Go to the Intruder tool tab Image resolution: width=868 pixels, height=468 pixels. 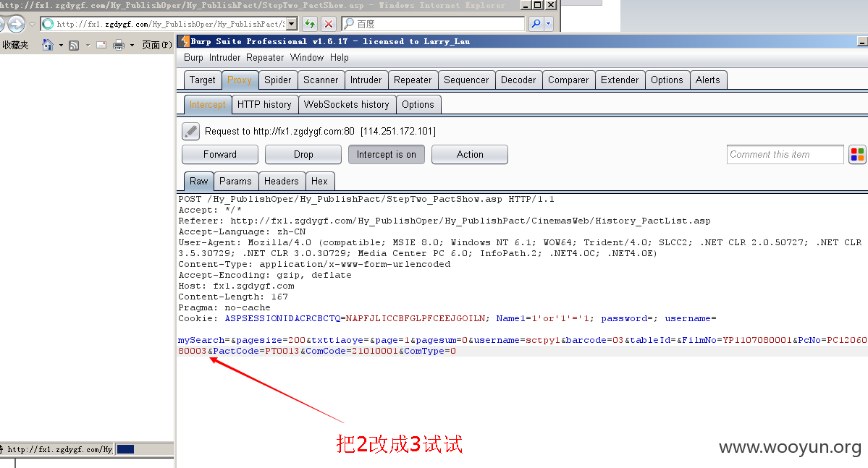[x=366, y=80]
